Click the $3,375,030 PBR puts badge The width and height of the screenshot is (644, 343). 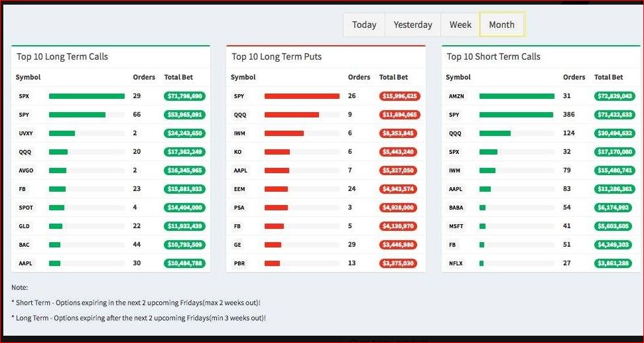tap(398, 263)
